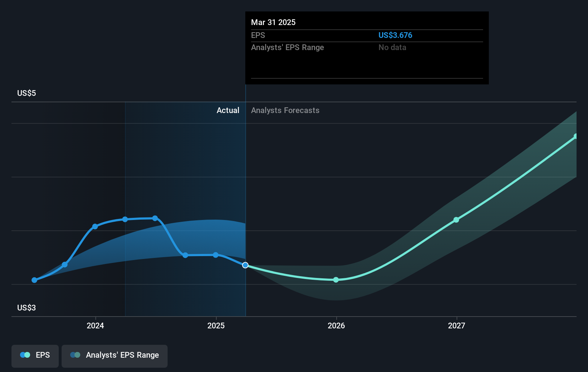Toggle the EPS legend button
This screenshot has width=588, height=372.
point(35,356)
